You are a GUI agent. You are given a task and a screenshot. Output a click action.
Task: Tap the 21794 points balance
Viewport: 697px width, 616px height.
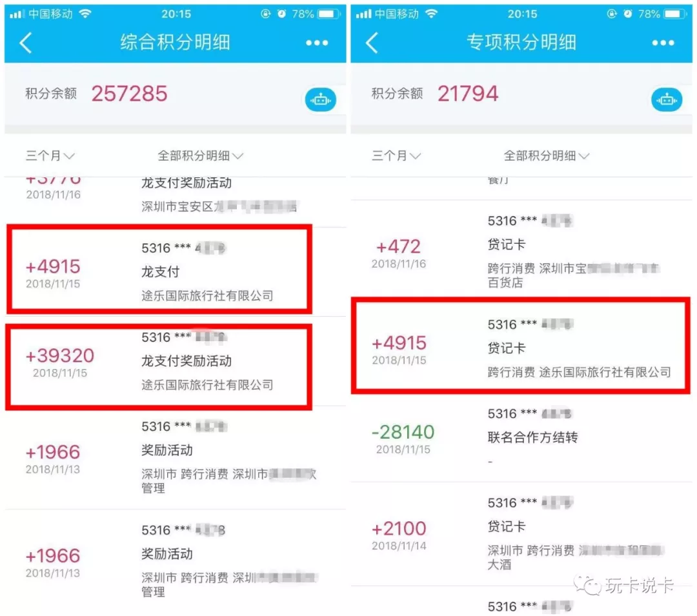pyautogui.click(x=468, y=94)
